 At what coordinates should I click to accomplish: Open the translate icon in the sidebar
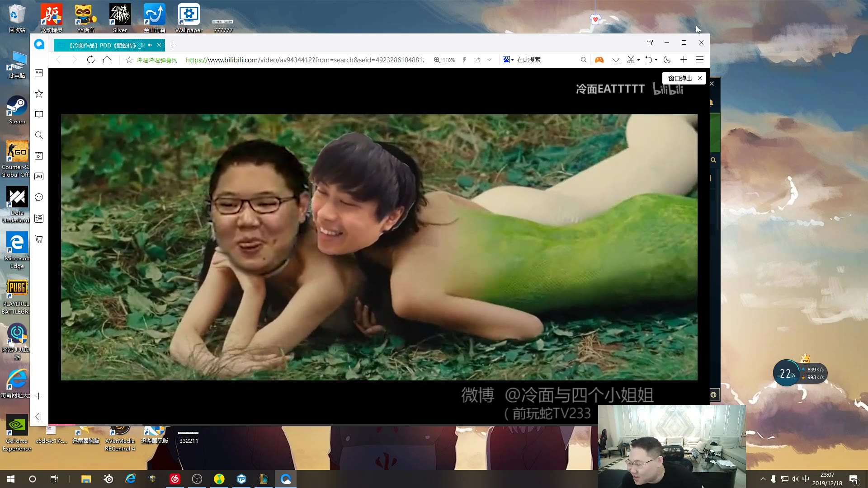(x=39, y=218)
